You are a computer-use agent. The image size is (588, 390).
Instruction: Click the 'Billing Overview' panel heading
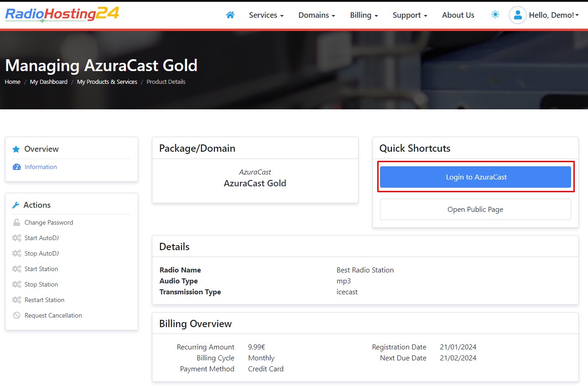[195, 324]
